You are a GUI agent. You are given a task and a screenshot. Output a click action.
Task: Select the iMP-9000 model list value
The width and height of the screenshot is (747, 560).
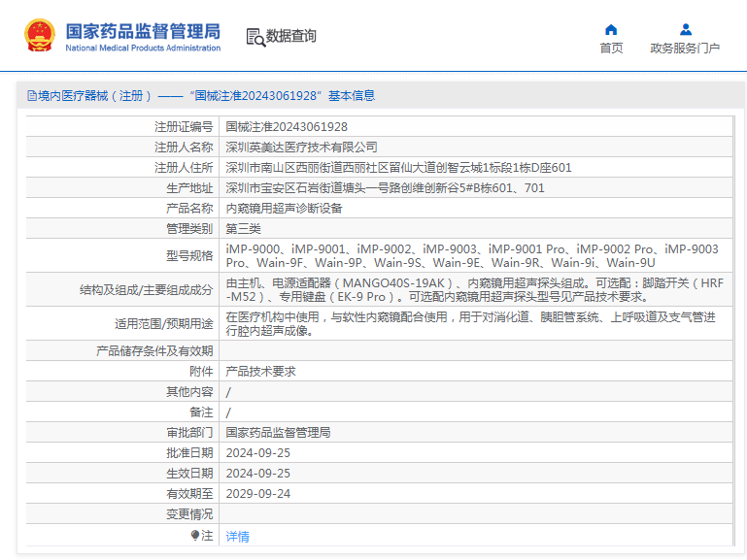(472, 256)
